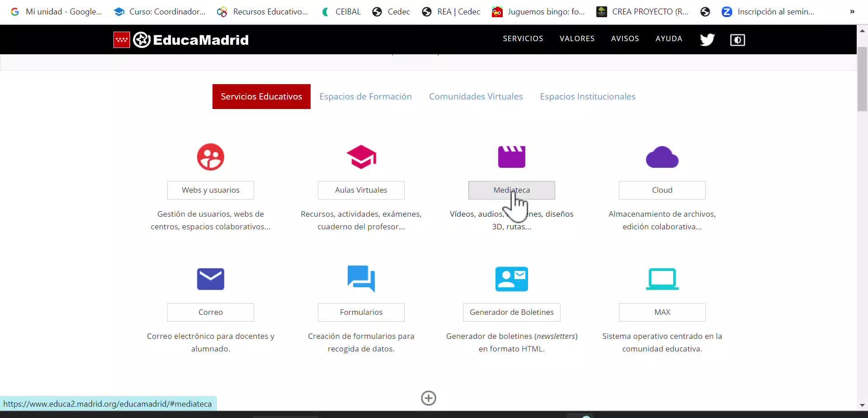The height and width of the screenshot is (418, 868).
Task: Open the Correo button
Action: pyautogui.click(x=211, y=312)
